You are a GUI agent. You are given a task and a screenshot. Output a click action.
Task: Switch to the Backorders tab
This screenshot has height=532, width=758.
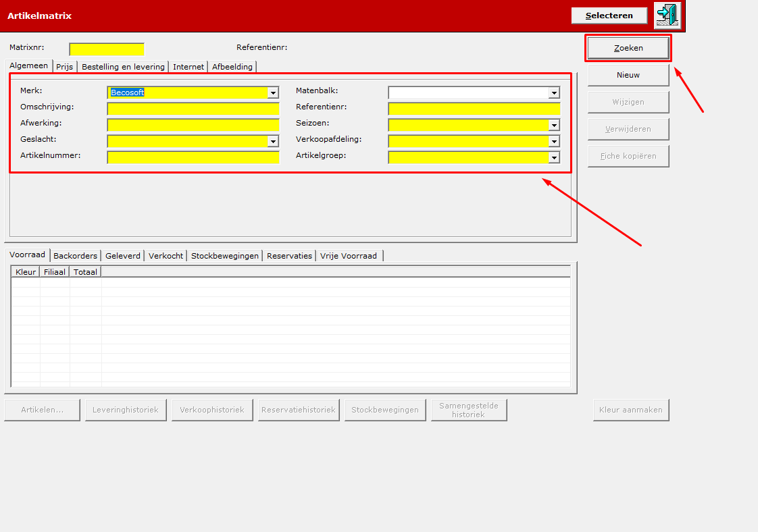76,256
